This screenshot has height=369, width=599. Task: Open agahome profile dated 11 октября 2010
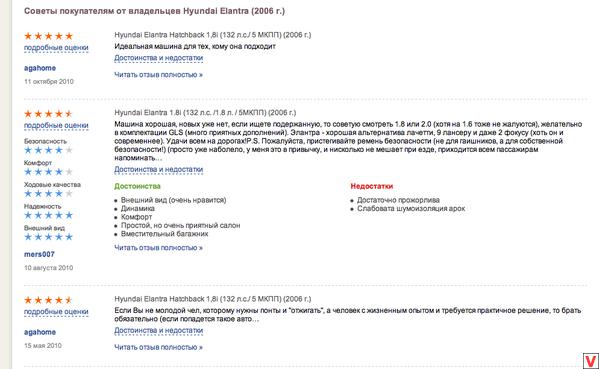coord(40,68)
